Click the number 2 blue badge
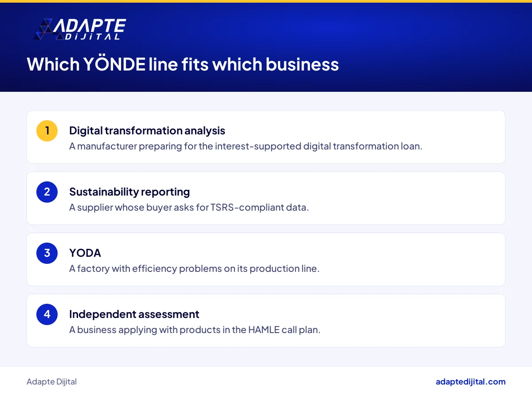The width and height of the screenshot is (532, 404). click(47, 192)
